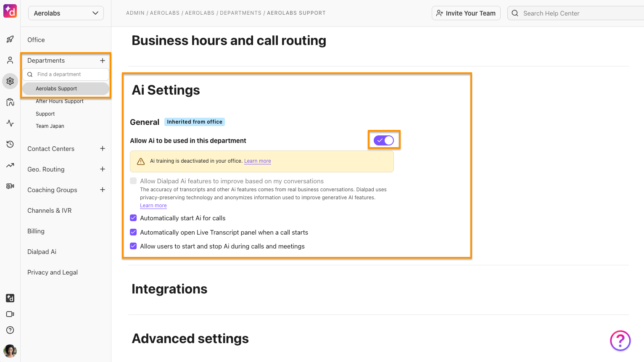This screenshot has width=644, height=362.
Task: Add a new department with plus icon
Action: point(102,61)
